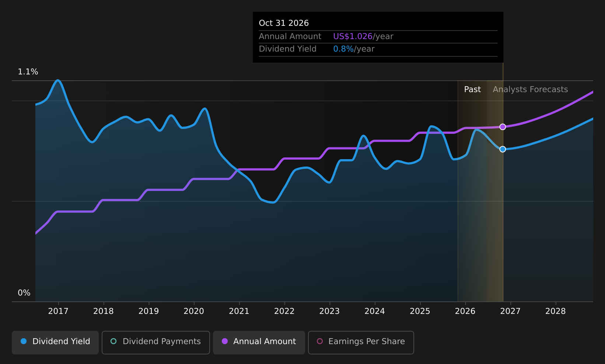Click the purple Annual Amount legend dot
Viewport: 605px width, 364px height.
point(224,342)
